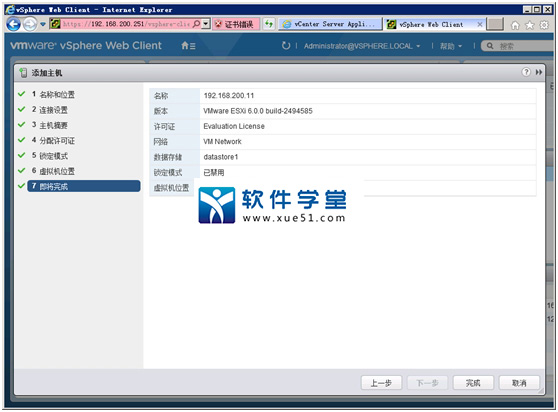Select step 4 分配许可证 in wizard

coord(53,141)
